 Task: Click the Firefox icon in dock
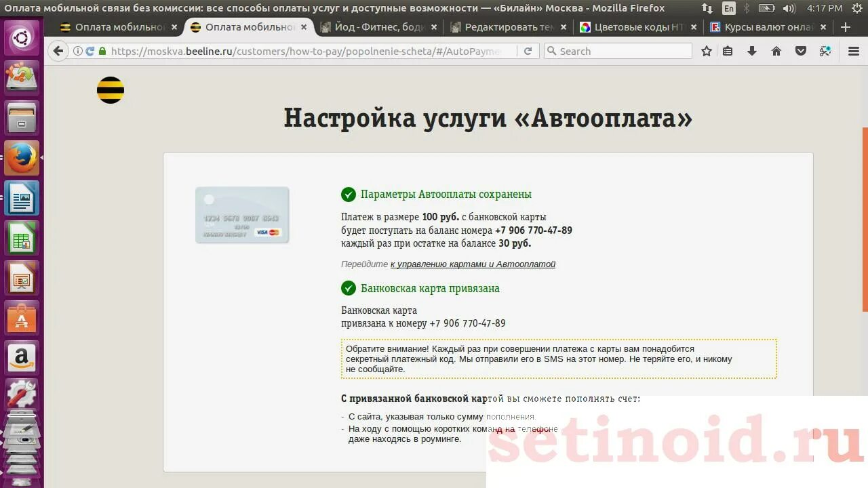pos(22,158)
